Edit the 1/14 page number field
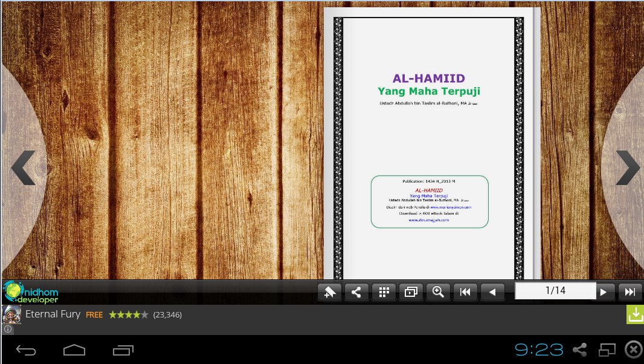 [x=555, y=291]
